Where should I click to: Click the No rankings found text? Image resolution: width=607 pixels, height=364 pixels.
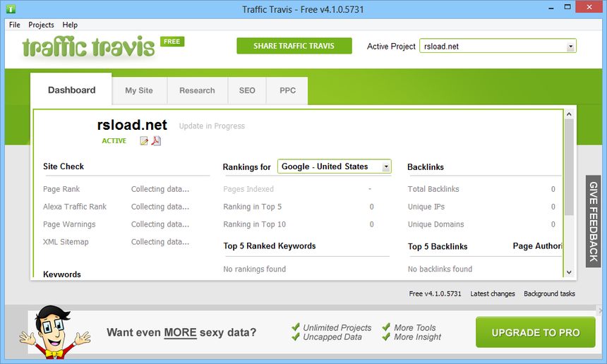(254, 269)
